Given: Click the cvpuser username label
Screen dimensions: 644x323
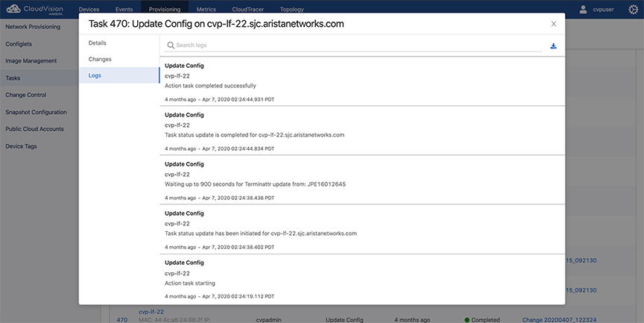Looking at the screenshot, I should coord(603,10).
